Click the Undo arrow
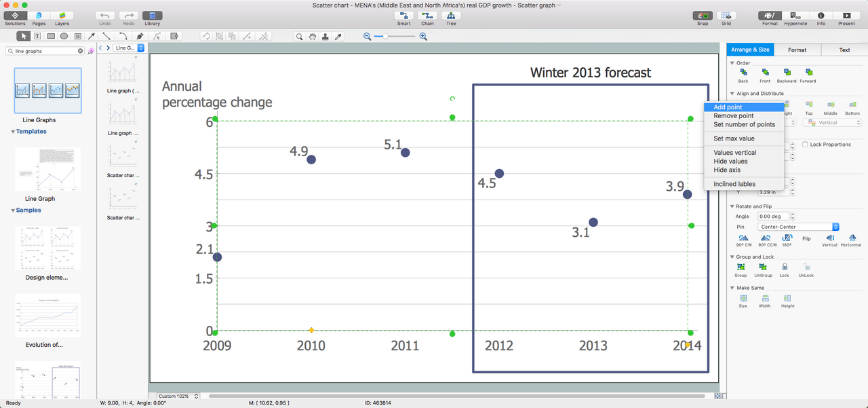Screen dimensions: 868x408 105,16
